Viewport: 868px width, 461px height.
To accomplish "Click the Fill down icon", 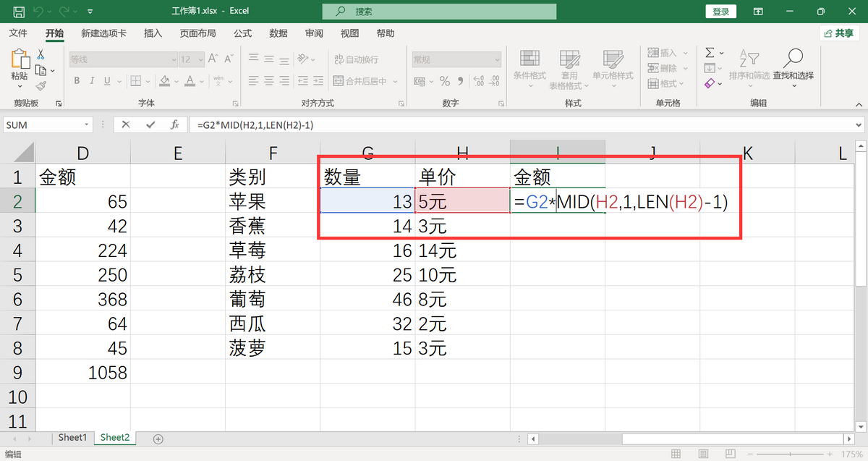I will [x=709, y=68].
